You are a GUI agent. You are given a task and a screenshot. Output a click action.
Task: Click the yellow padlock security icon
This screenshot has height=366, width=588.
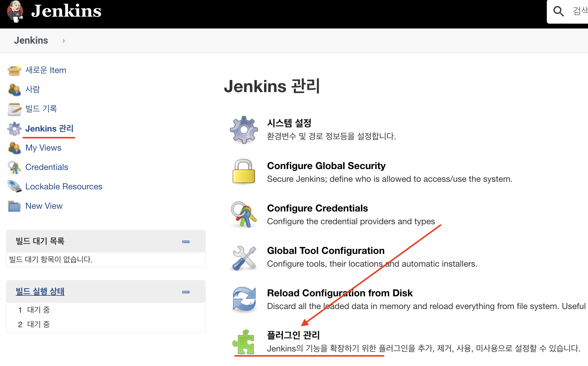[x=244, y=171]
